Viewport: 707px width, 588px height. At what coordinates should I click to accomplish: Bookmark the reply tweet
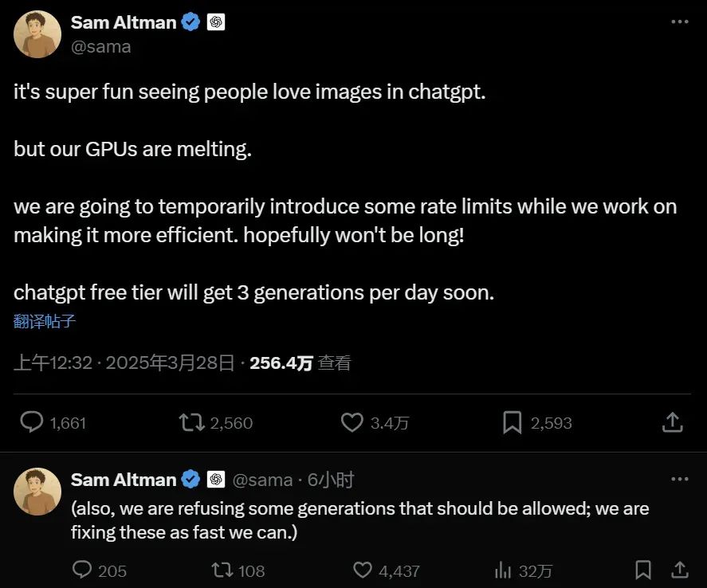(643, 570)
